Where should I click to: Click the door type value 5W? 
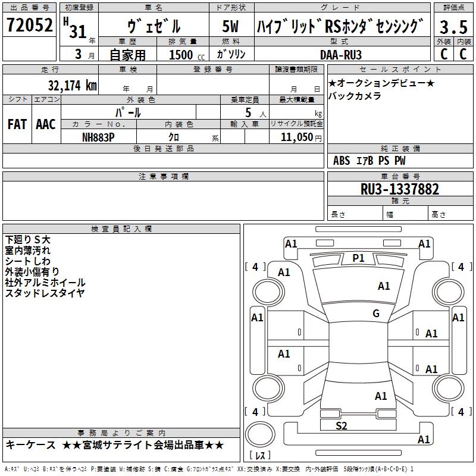[230, 26]
